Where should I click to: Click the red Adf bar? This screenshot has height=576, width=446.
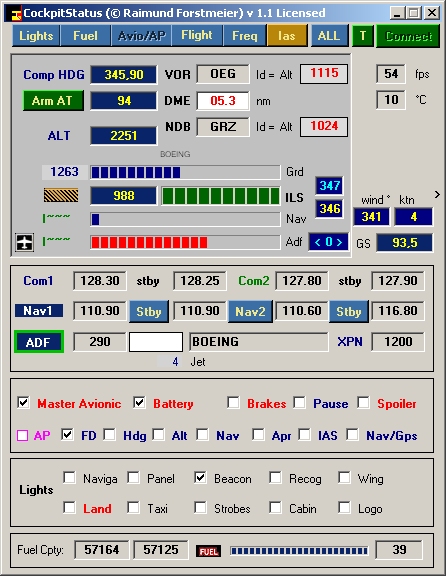185,242
